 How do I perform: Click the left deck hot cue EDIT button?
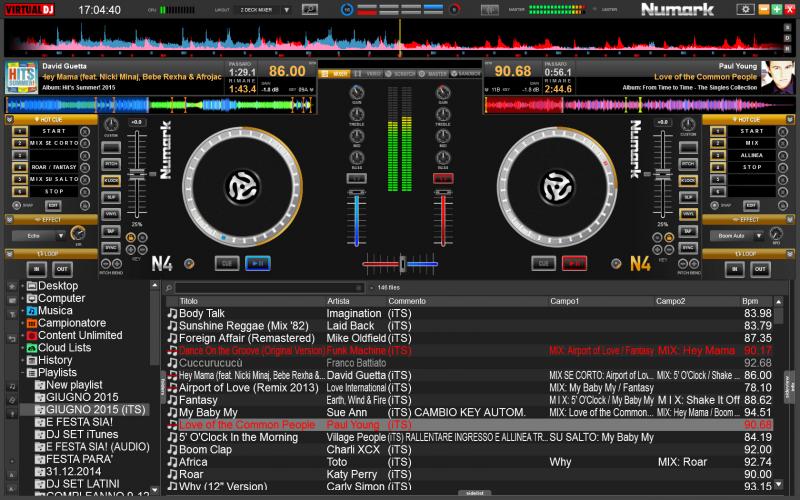pyautogui.click(x=53, y=204)
